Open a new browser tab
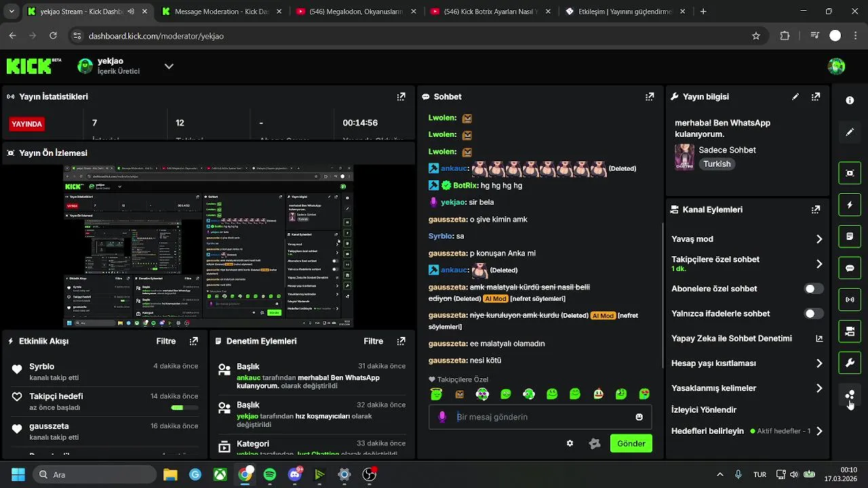 tap(703, 12)
